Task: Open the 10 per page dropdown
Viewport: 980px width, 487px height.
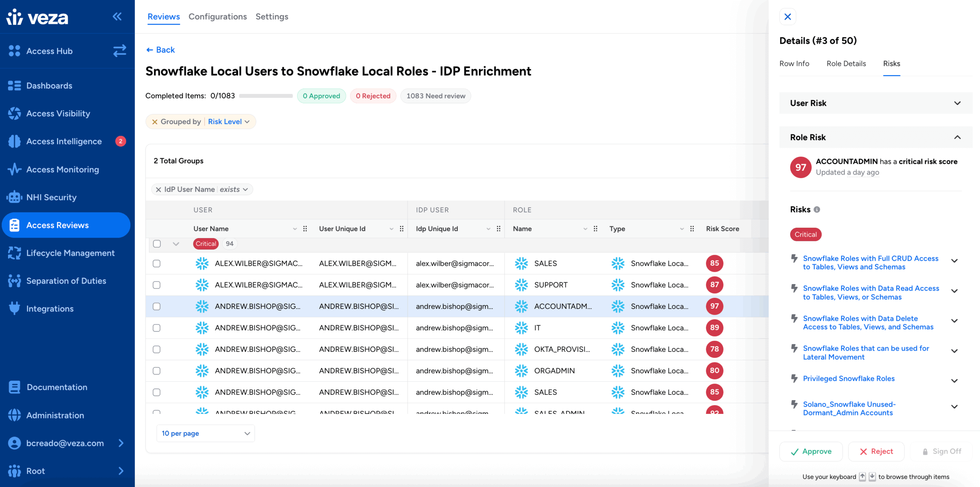Action: pyautogui.click(x=206, y=433)
